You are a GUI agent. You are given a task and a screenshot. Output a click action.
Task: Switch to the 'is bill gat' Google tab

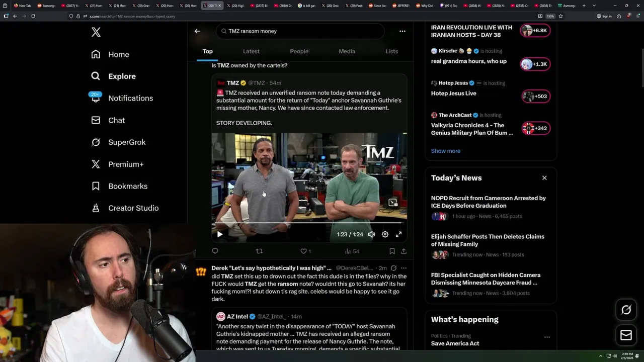[307, 6]
